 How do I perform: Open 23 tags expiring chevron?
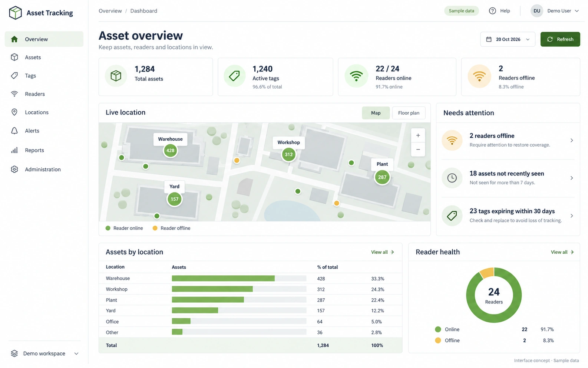coord(572,216)
